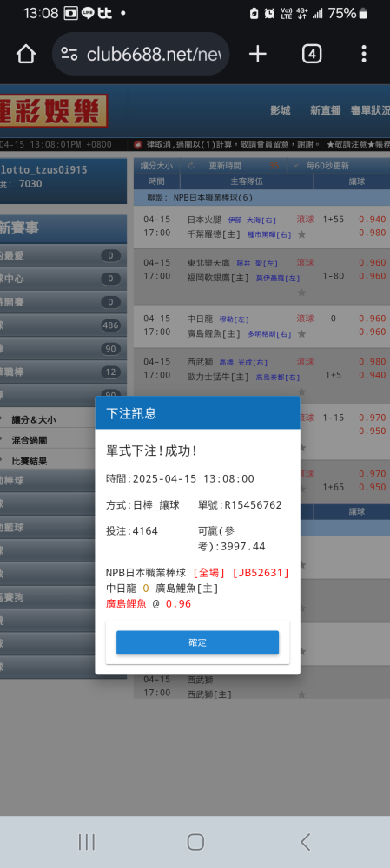Viewport: 390px width, 868px height.
Task: Toggle star for 福岡軟銀鷹 match
Action: pyautogui.click(x=302, y=293)
